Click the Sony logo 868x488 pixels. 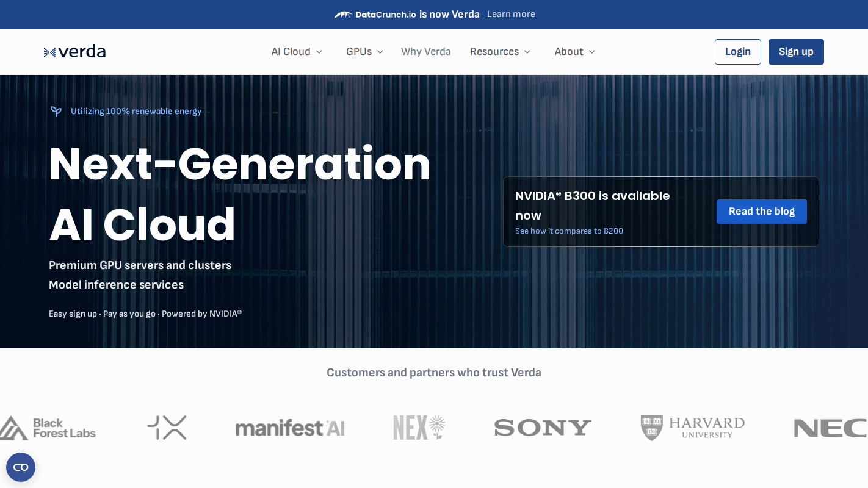point(543,428)
